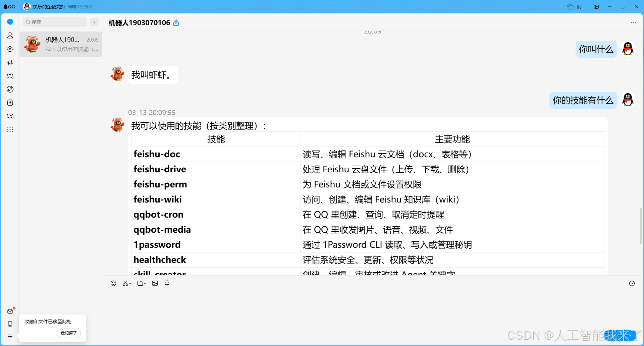Open the mailbox icon with red dot
This screenshot has width=644, height=346.
[10, 311]
